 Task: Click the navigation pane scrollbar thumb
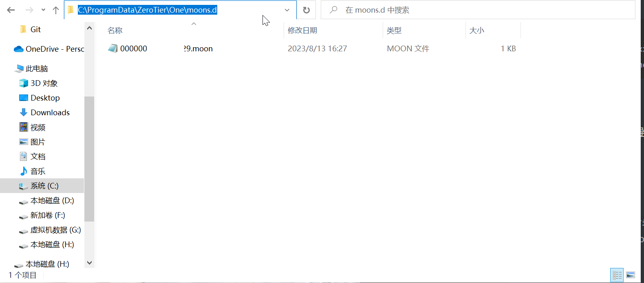89,159
